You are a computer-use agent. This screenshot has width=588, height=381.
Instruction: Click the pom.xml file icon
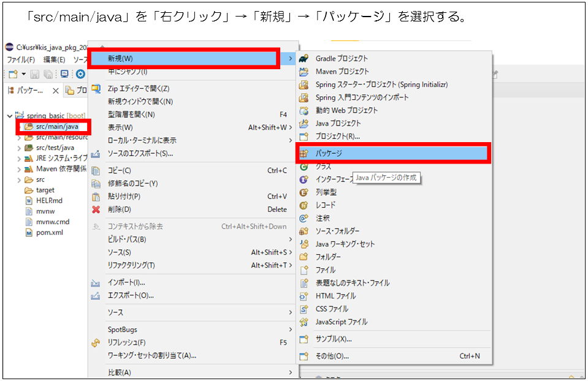coord(29,233)
